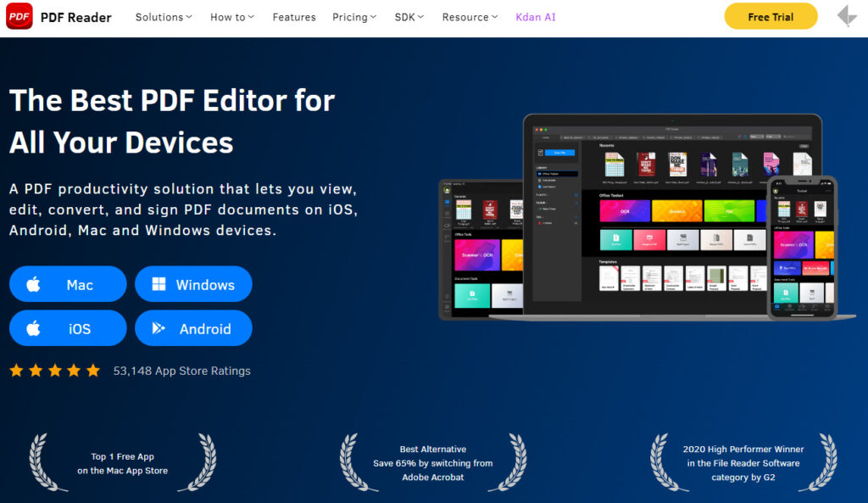Get the iOS app
This screenshot has height=503, width=868.
(68, 328)
